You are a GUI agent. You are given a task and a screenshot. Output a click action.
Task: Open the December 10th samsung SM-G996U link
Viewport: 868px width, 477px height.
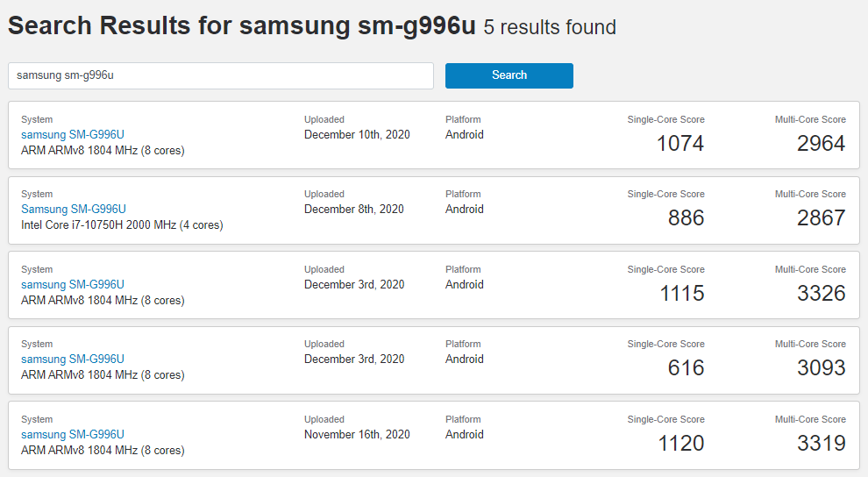(73, 135)
